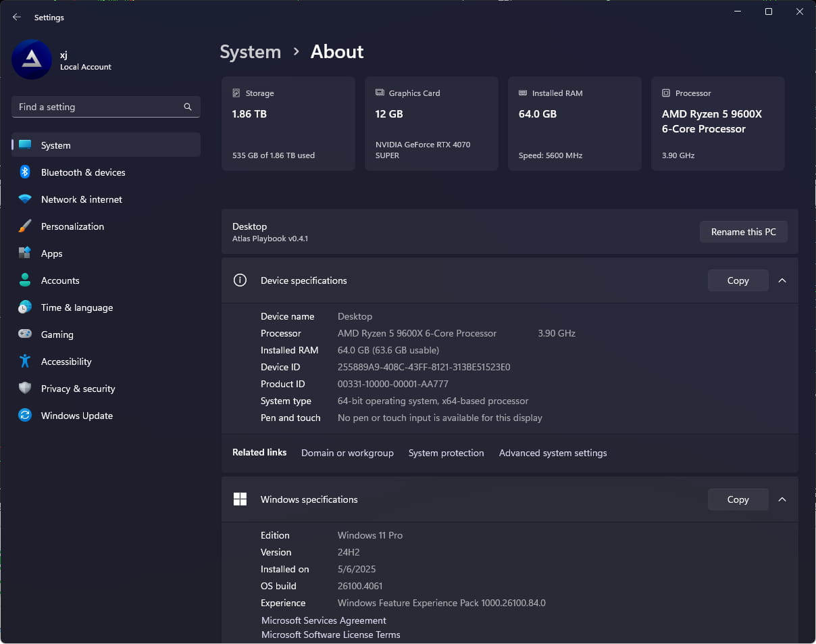
Task: Open the xj Local Account profile avatar
Action: (32, 59)
